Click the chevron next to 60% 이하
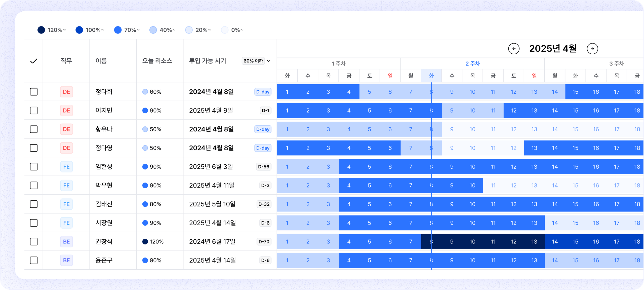The width and height of the screenshot is (644, 290). [269, 61]
